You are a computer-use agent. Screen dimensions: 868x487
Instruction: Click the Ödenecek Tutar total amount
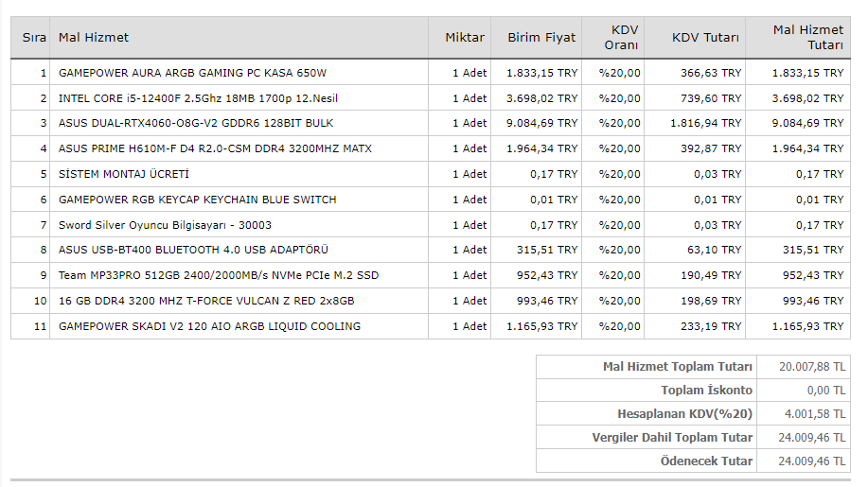812,461
